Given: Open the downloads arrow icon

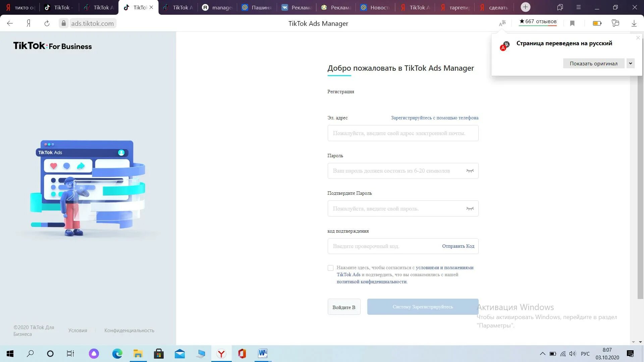Looking at the screenshot, I should coord(634,23).
